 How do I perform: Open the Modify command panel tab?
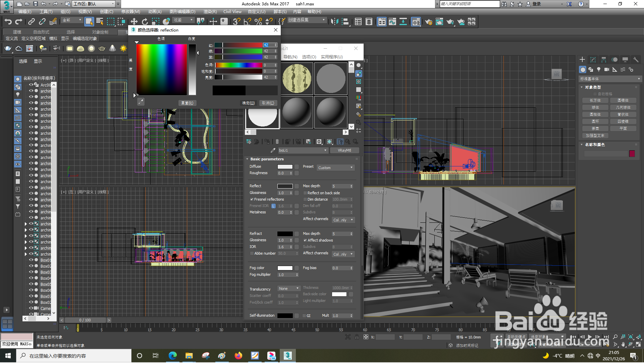point(593,60)
